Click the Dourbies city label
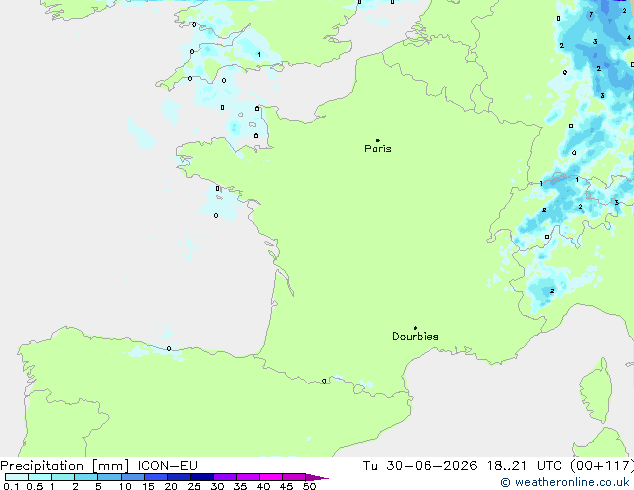Screen dimensions: 634x490 (415, 336)
